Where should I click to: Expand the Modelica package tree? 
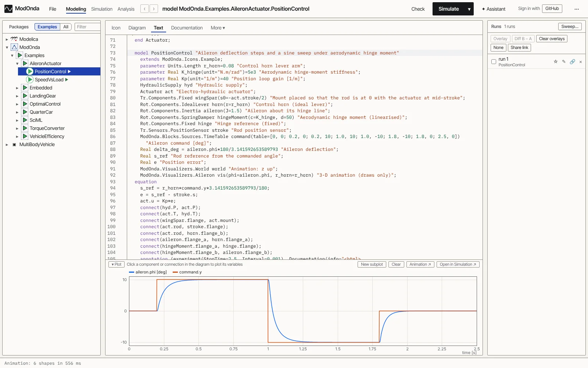pyautogui.click(x=7, y=39)
